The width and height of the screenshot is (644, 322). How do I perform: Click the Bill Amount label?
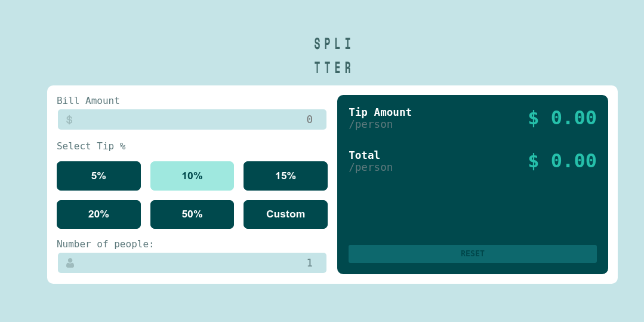pos(88,101)
